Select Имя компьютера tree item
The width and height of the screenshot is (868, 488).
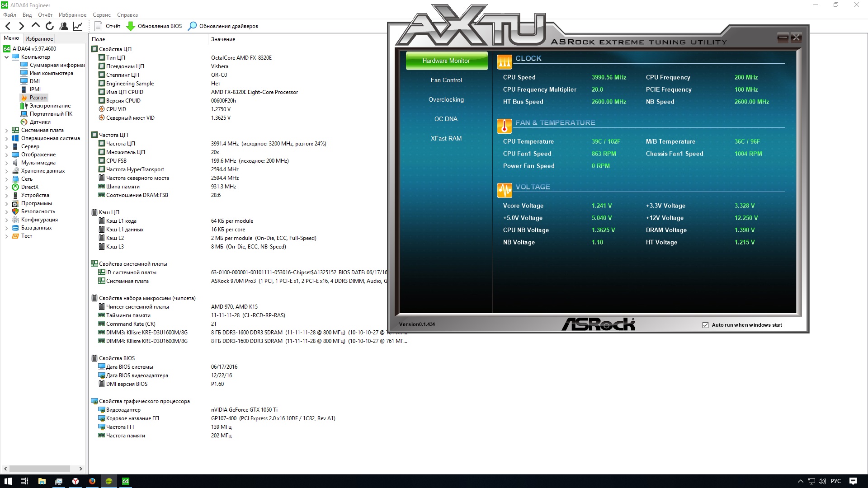click(x=47, y=73)
